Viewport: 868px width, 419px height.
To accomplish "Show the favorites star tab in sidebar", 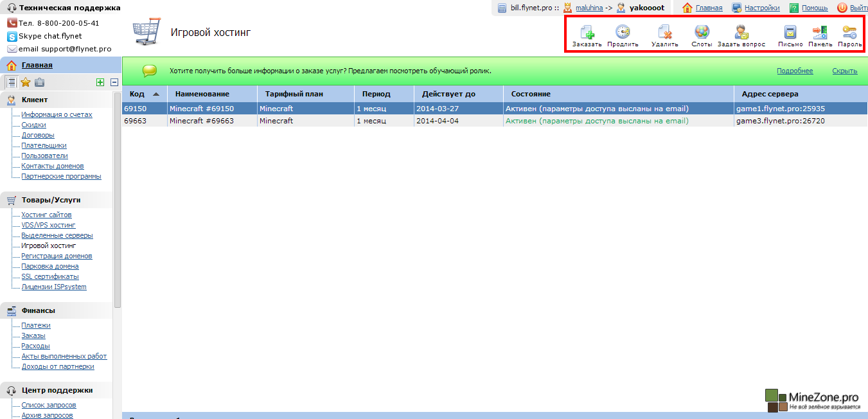I will (x=26, y=82).
